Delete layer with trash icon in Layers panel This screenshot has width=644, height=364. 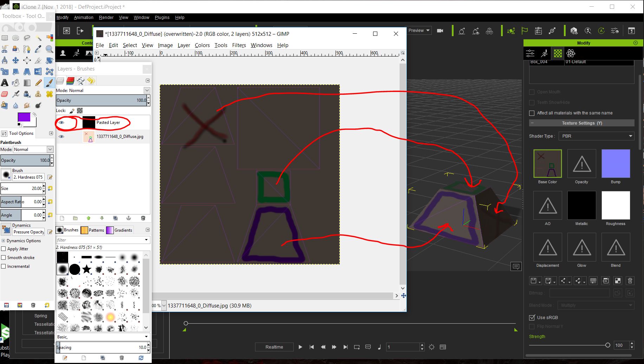pos(143,218)
